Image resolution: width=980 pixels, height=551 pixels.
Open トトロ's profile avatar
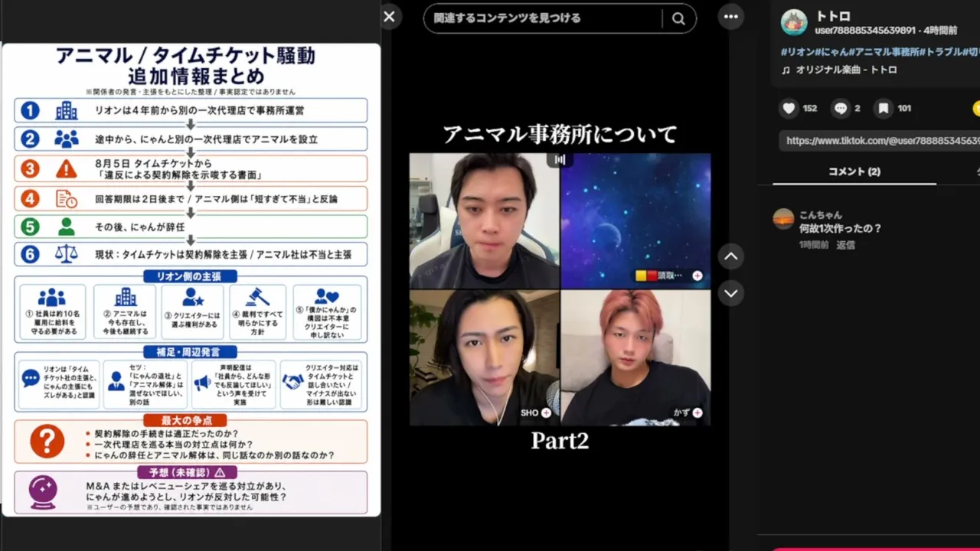[x=794, y=22]
